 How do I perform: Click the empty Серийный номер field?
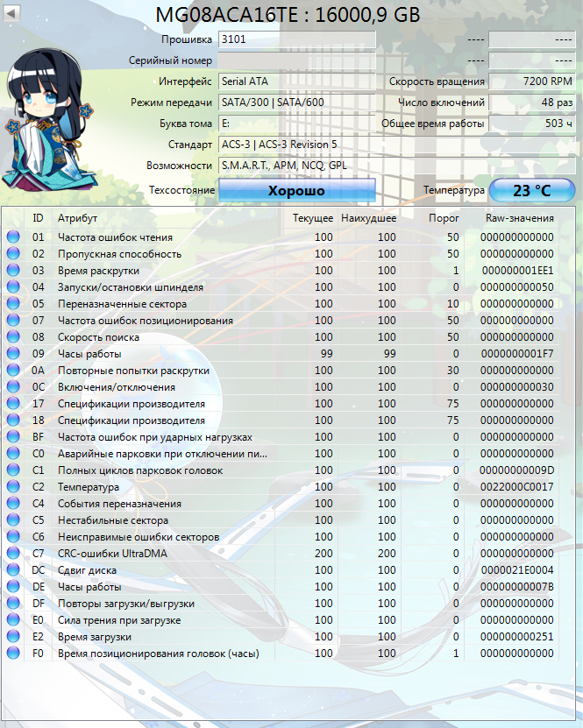(x=297, y=60)
